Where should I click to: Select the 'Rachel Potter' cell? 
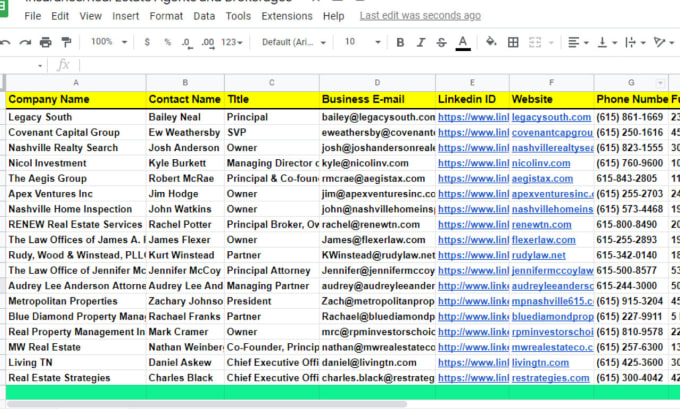pyautogui.click(x=185, y=225)
